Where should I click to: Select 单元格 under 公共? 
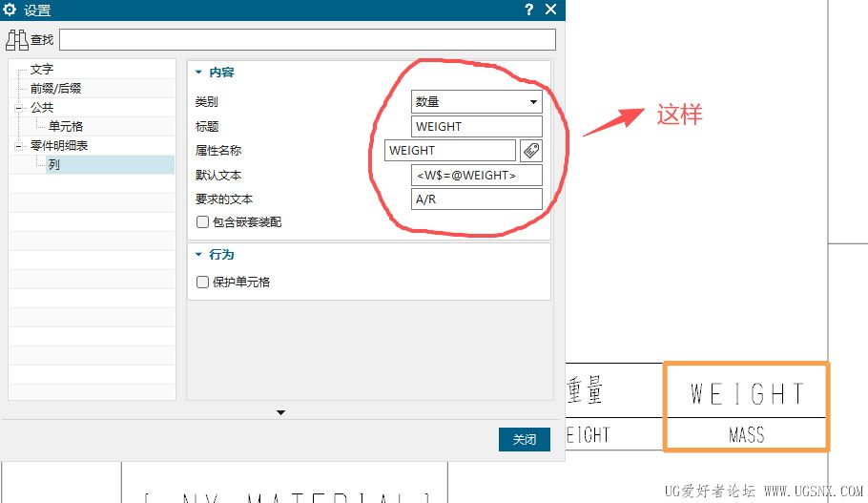66,126
